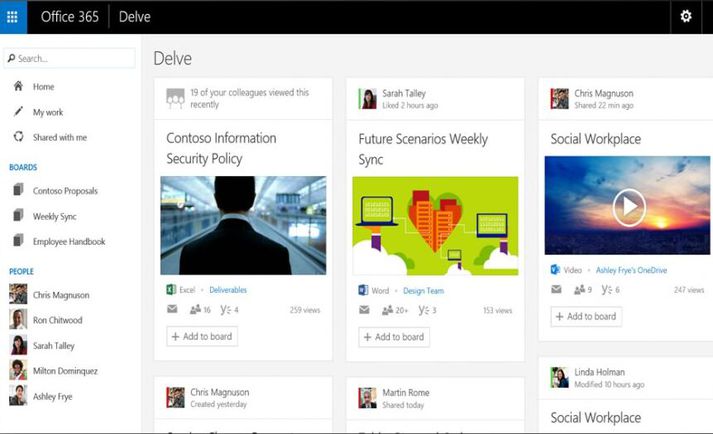Click Sarah Talley's avatar on Future Scenarios card

[367, 99]
